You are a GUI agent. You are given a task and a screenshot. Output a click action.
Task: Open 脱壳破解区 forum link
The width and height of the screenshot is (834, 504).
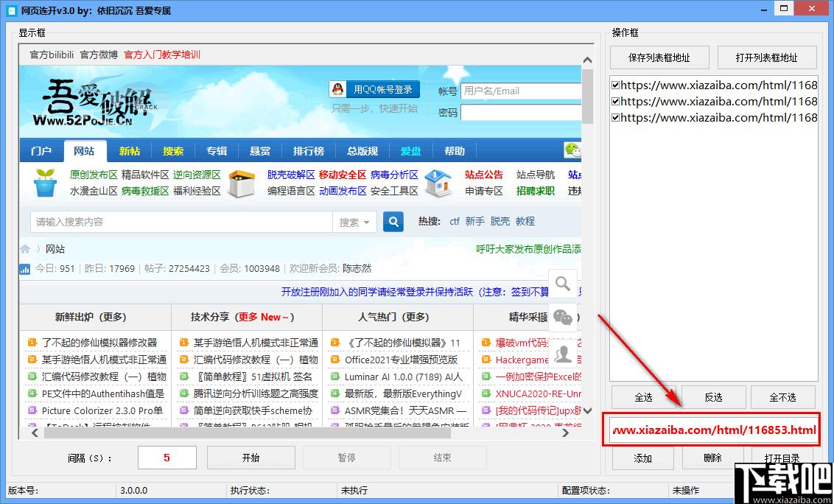pyautogui.click(x=292, y=175)
